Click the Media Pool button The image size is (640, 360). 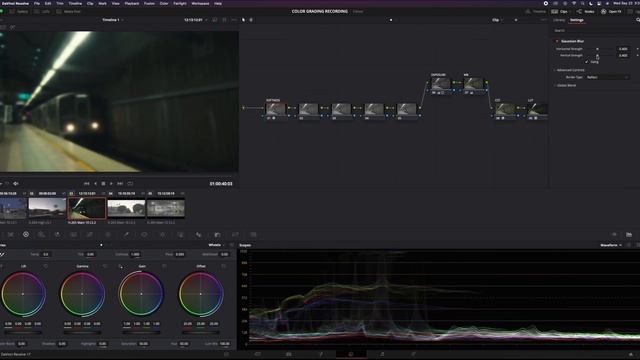(69, 11)
